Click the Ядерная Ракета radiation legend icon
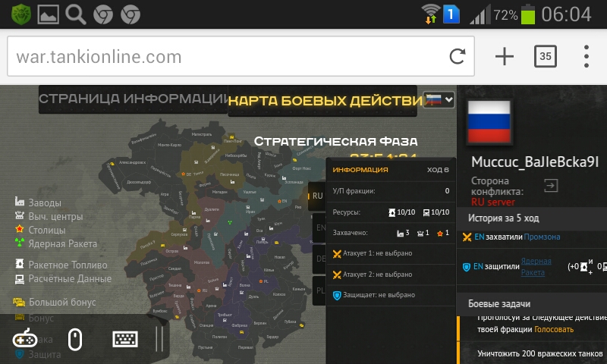 click(x=20, y=243)
